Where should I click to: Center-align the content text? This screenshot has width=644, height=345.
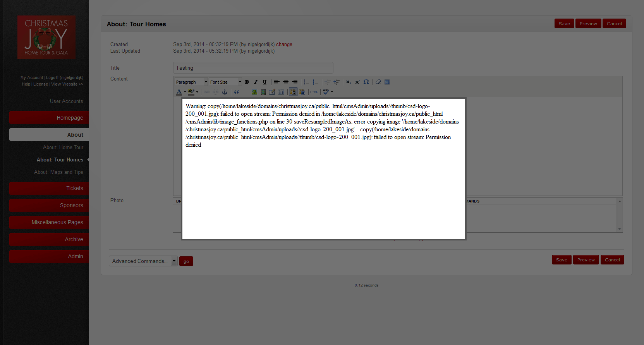285,82
